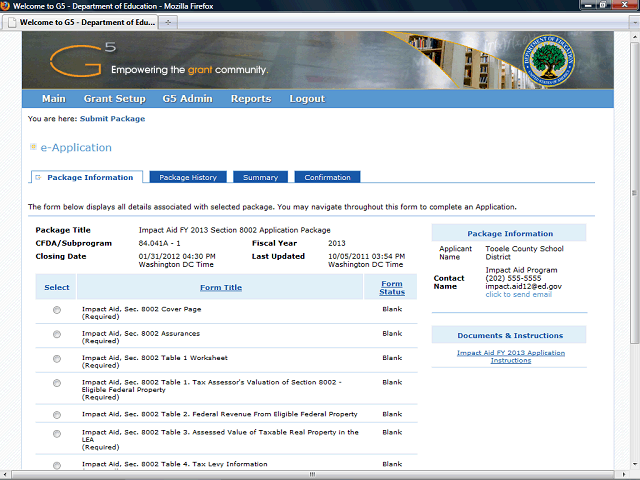Click the Fiscal Year value 2013

tap(337, 243)
